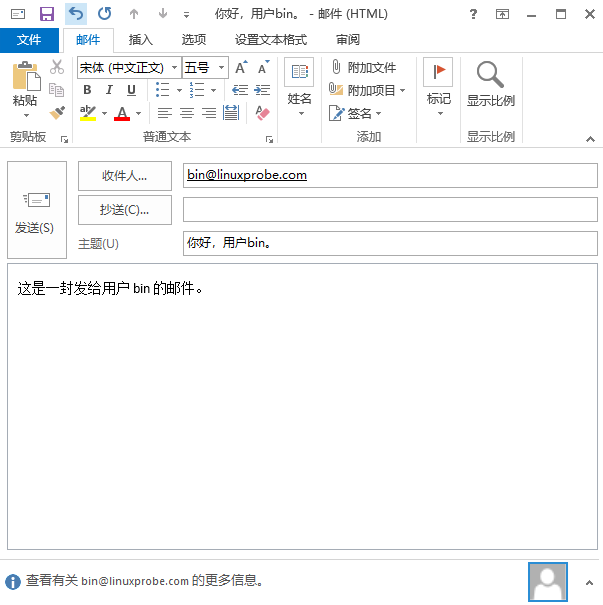Open the File (文件) menu

29,40
